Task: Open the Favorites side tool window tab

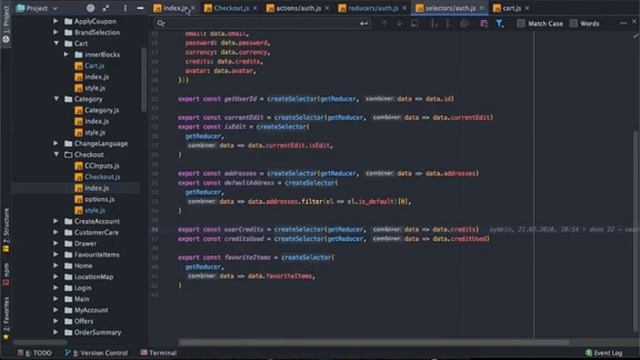Action: point(6,318)
